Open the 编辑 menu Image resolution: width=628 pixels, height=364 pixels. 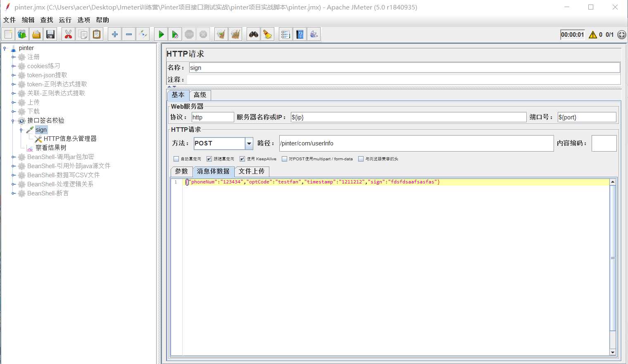pyautogui.click(x=28, y=20)
